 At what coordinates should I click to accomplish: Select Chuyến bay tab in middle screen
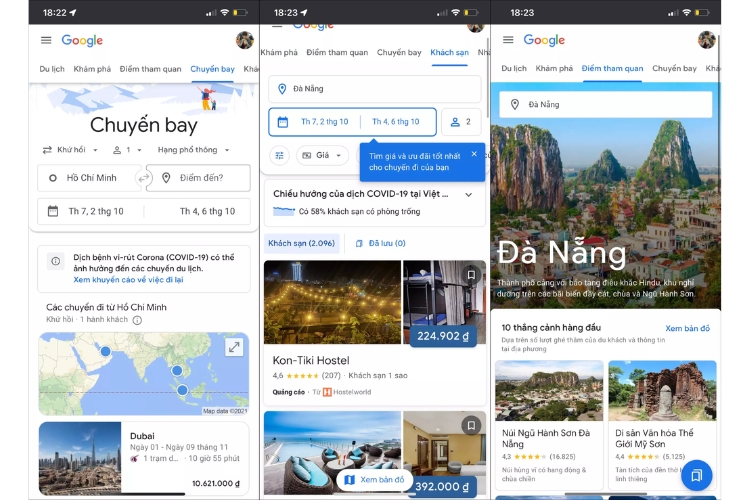399,53
